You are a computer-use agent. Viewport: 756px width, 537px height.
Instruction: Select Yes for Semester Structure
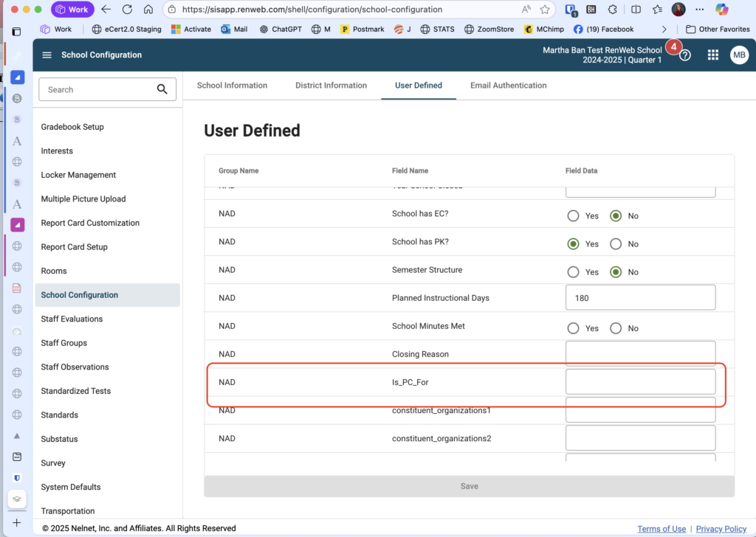tap(574, 272)
